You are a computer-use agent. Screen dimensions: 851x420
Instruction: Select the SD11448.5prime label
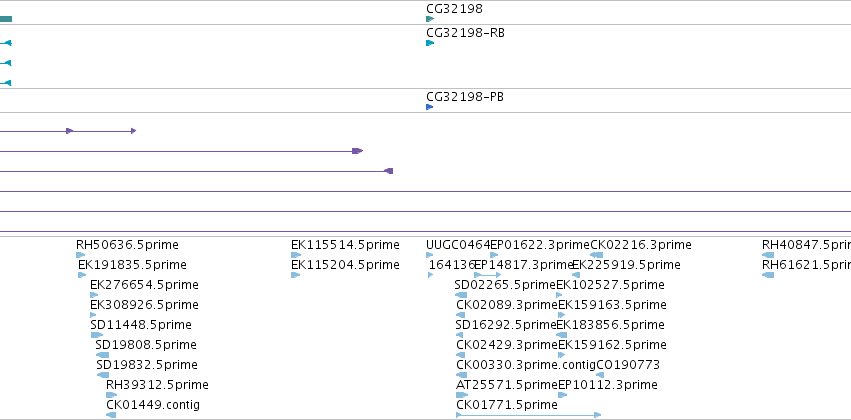pyautogui.click(x=141, y=324)
